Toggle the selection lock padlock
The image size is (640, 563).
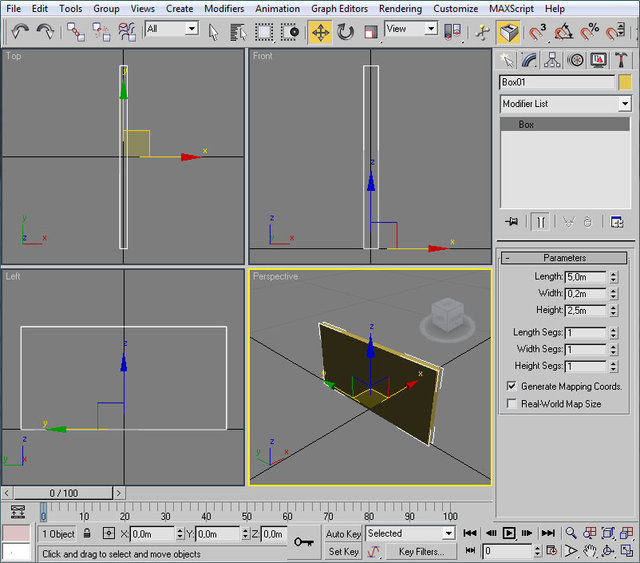click(87, 534)
